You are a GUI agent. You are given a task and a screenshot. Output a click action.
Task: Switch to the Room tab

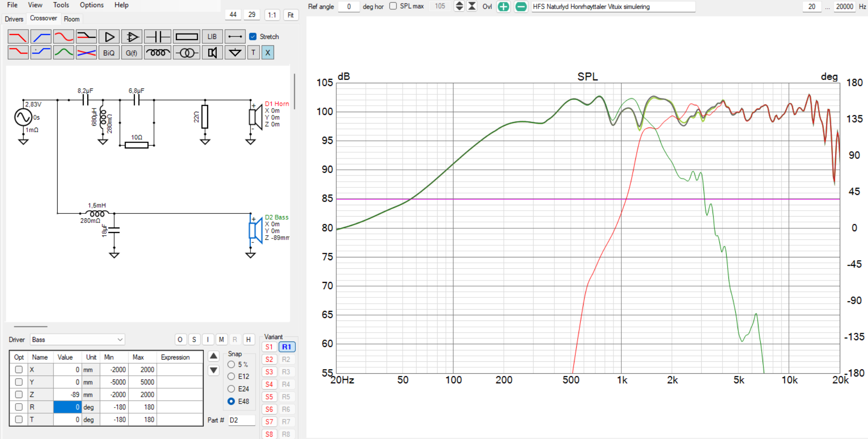[71, 19]
